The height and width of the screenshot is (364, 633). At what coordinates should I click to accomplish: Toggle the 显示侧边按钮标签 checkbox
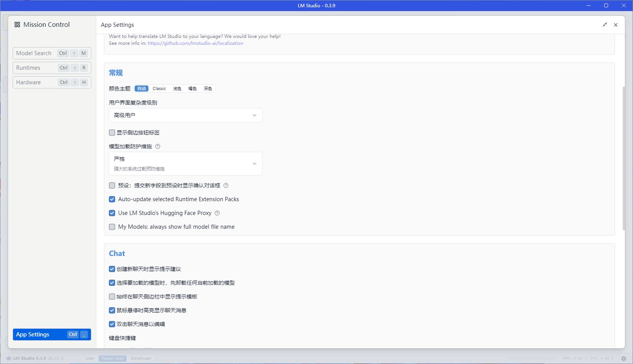click(112, 133)
